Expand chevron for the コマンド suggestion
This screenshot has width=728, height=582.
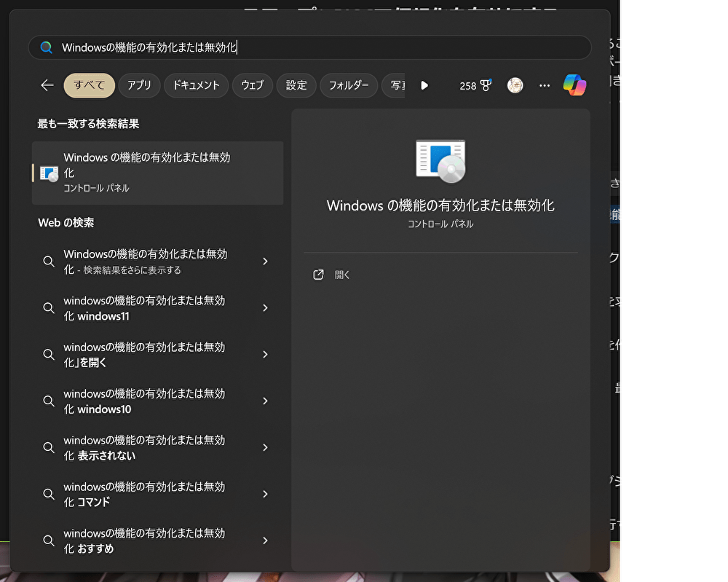click(x=265, y=494)
